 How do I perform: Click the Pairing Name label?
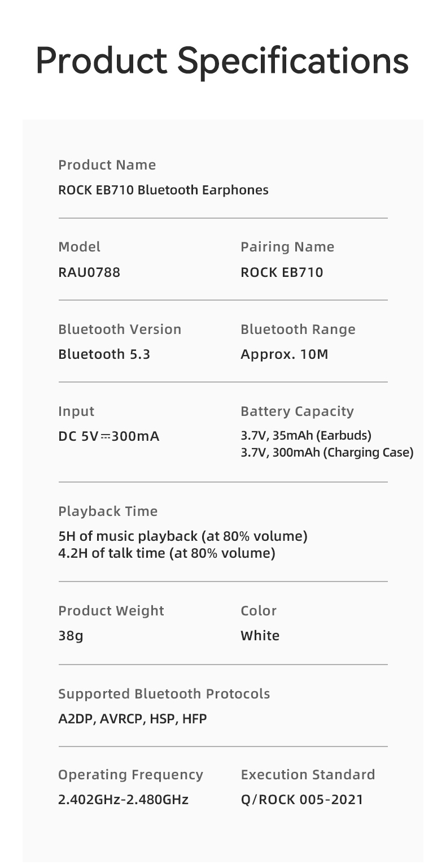[x=287, y=247]
